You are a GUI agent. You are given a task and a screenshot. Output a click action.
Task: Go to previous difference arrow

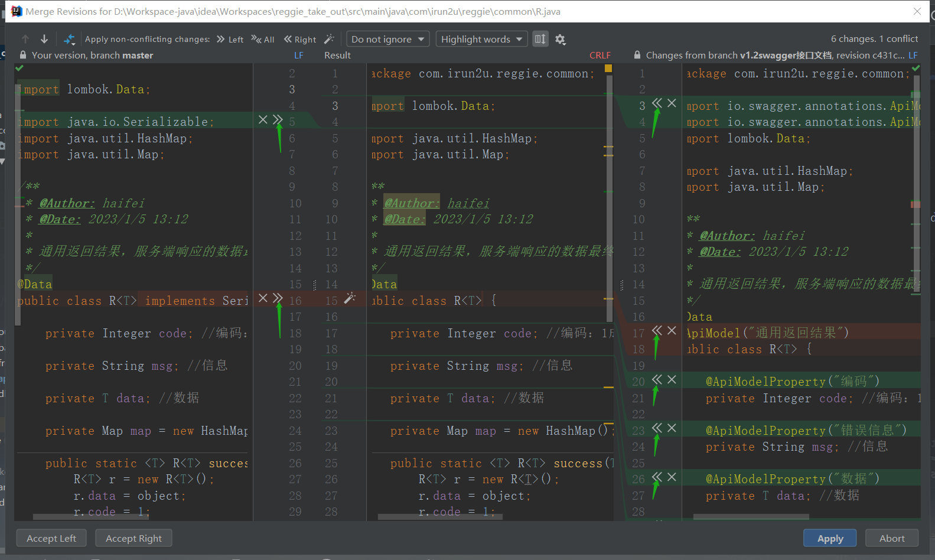(x=25, y=39)
